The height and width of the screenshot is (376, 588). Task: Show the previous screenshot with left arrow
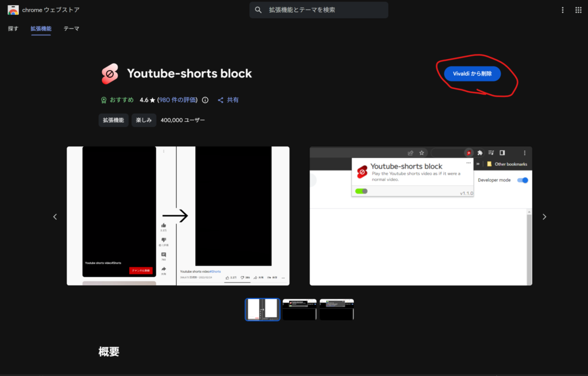pos(55,216)
